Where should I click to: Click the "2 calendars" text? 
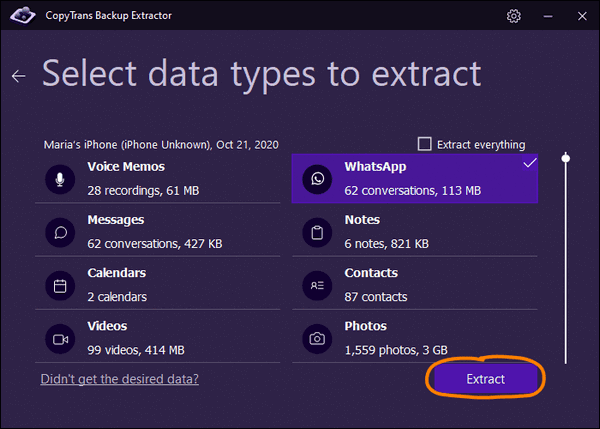pos(117,297)
